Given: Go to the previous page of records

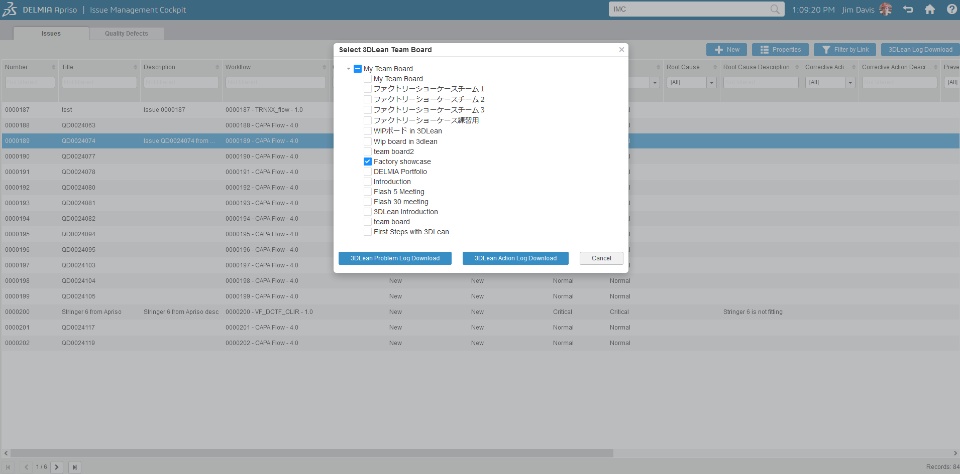Looking at the screenshot, I should tap(26, 467).
